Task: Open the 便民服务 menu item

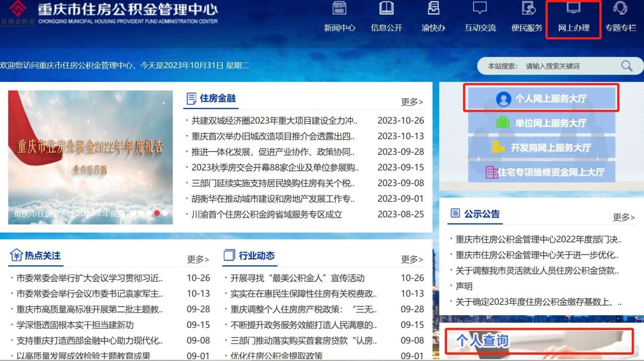Action: pos(527,28)
